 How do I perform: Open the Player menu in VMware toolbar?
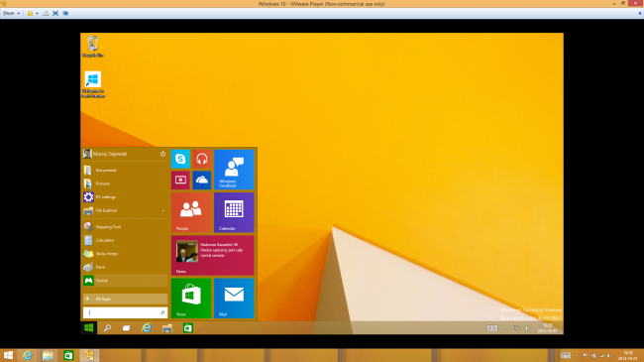[11, 13]
